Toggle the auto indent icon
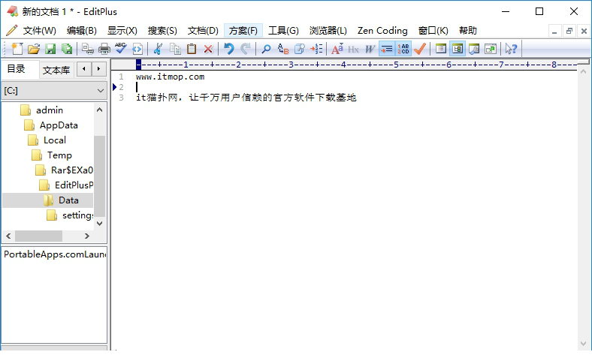Image resolution: width=592 pixels, height=364 pixels. tap(387, 49)
